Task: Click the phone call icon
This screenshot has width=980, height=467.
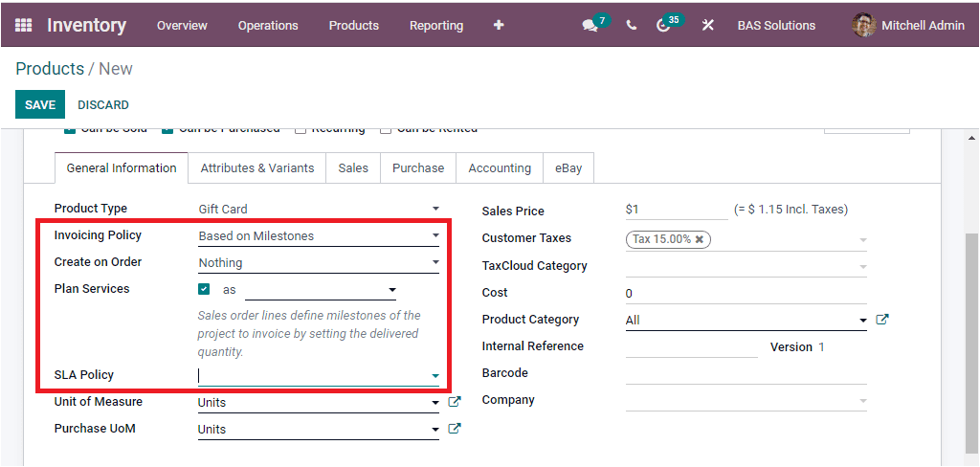Action: (x=631, y=26)
